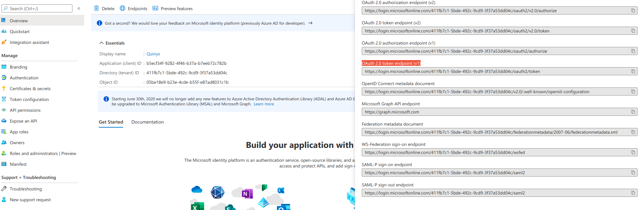The height and width of the screenshot is (210, 644).
Task: Open the Branding page
Action: click(x=18, y=67)
